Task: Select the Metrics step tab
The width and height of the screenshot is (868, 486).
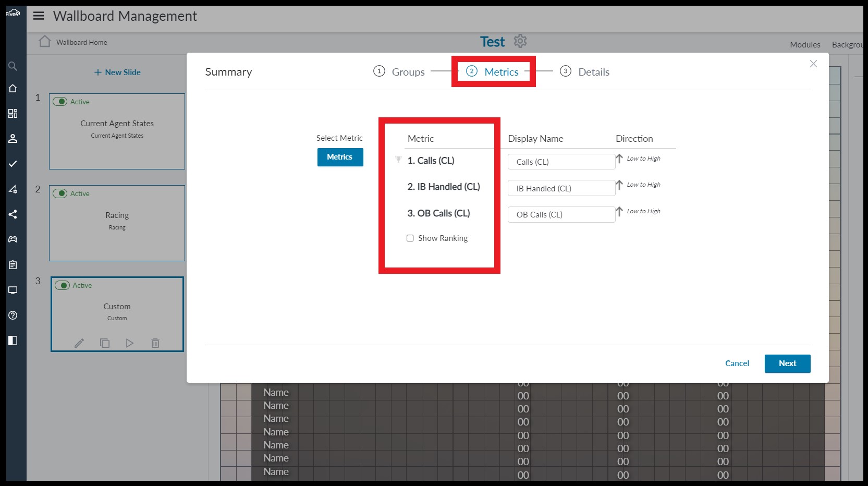Action: [x=493, y=72]
